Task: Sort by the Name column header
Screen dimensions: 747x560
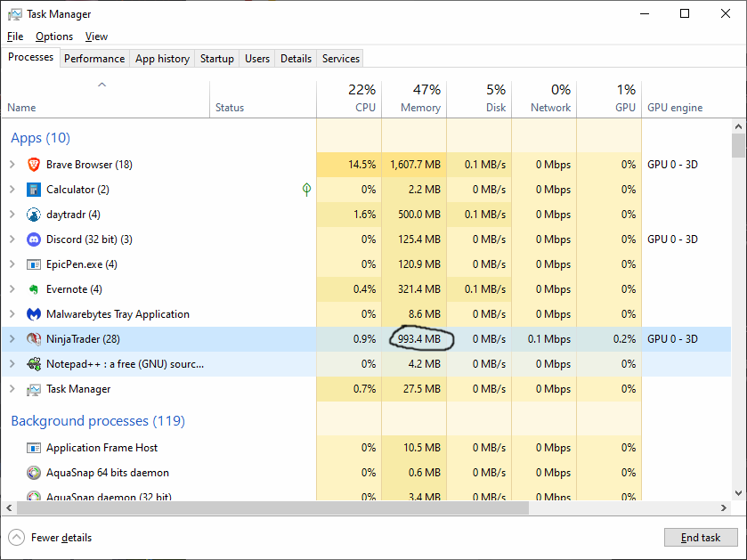Action: pos(105,99)
